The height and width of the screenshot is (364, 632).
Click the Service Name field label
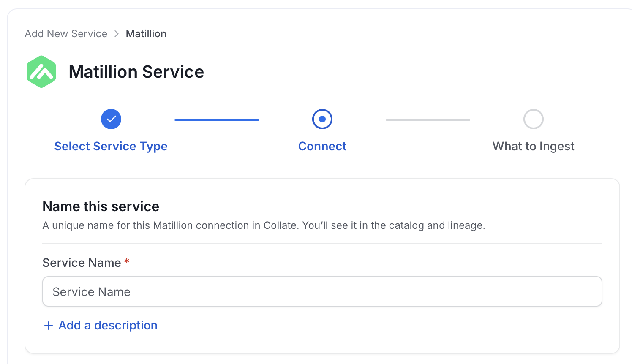(x=82, y=263)
